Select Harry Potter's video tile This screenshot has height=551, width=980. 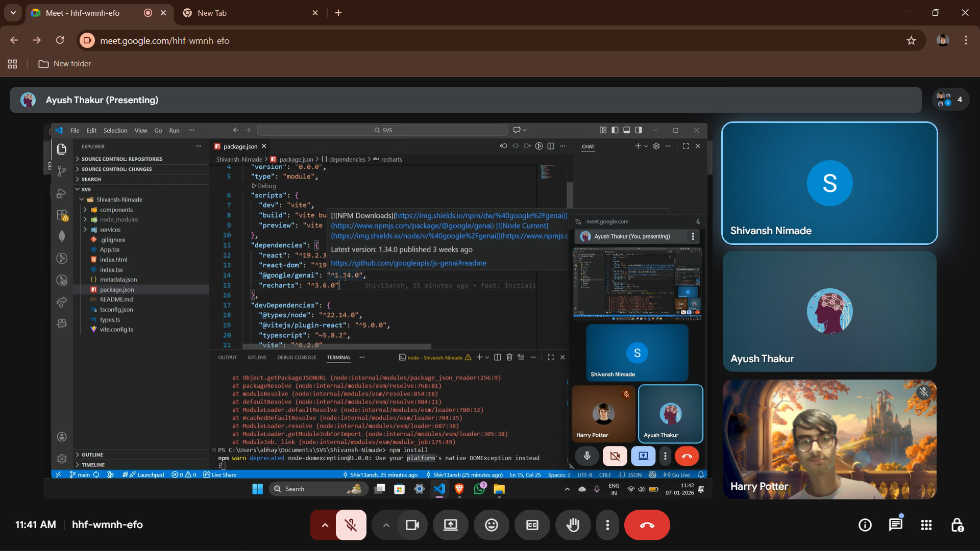coord(829,439)
